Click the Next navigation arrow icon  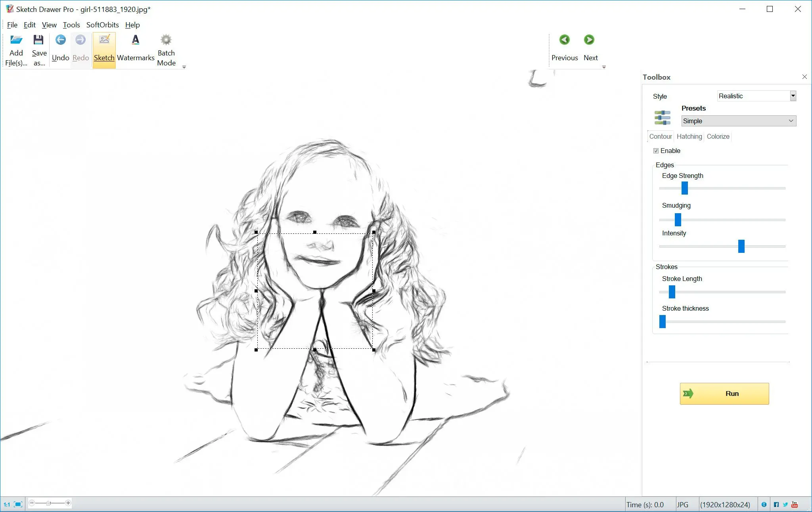pyautogui.click(x=590, y=40)
